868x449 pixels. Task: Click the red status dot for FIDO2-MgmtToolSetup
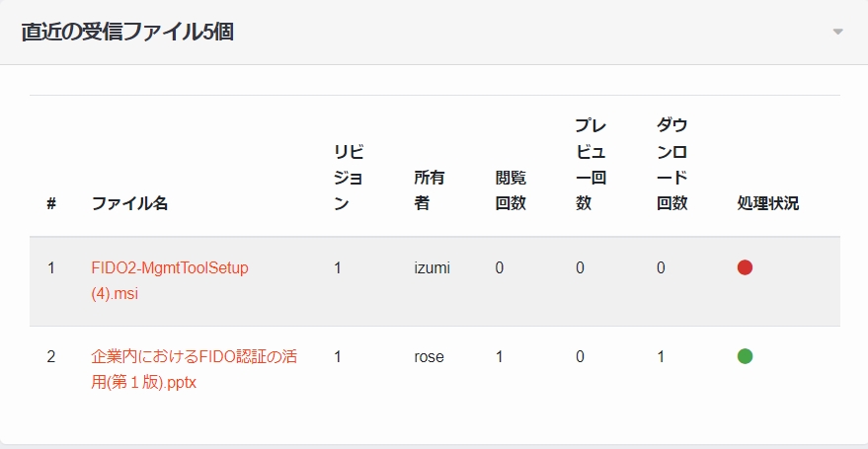tap(745, 268)
